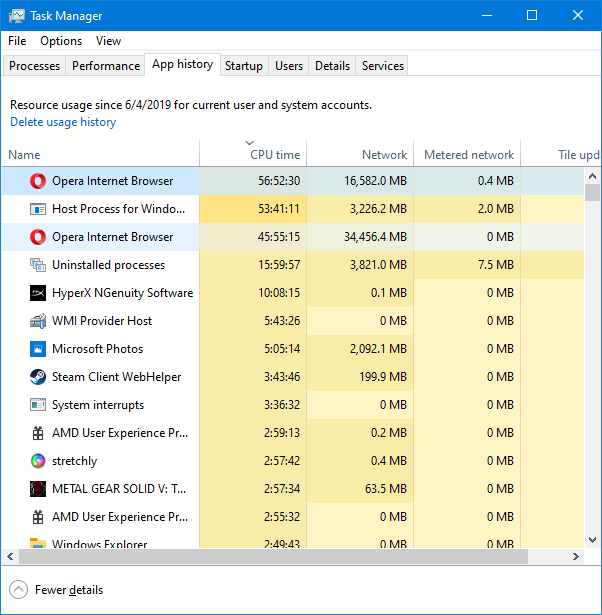Screen dimensions: 602x615
Task: Select the METAL GEAR SOLID V: T... row name
Action: [x=119, y=489]
